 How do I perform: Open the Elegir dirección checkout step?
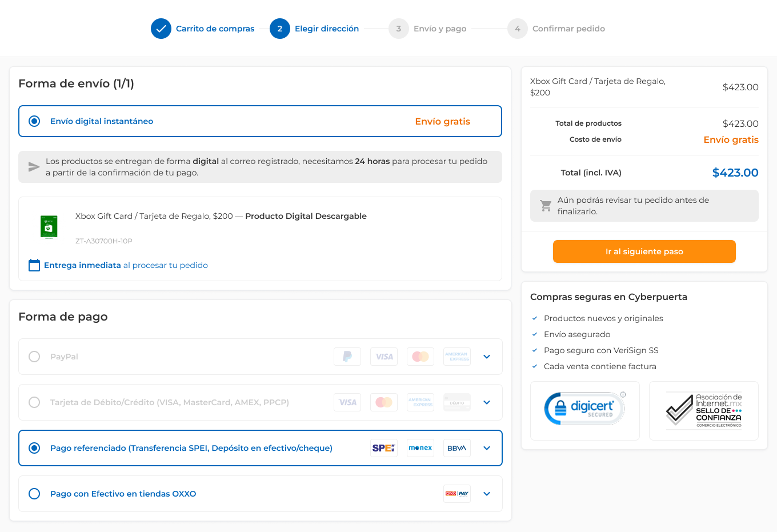(x=326, y=29)
